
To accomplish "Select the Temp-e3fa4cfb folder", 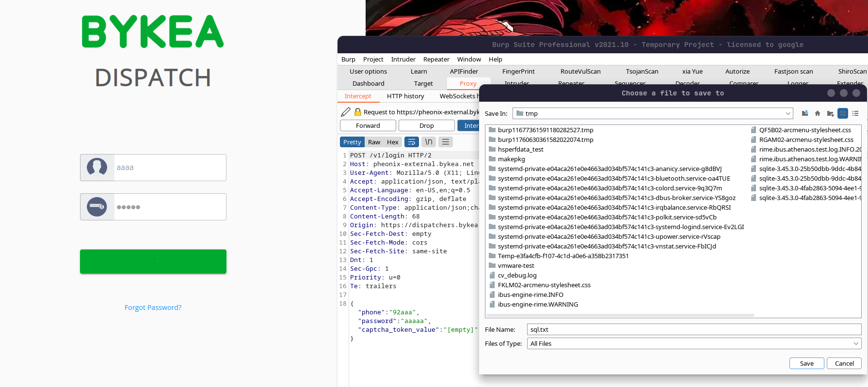I will coord(558,256).
